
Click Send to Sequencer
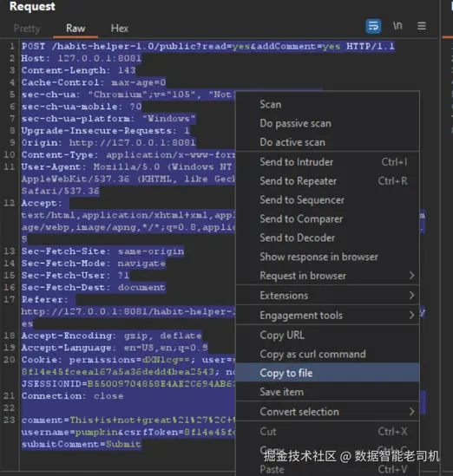click(327, 199)
